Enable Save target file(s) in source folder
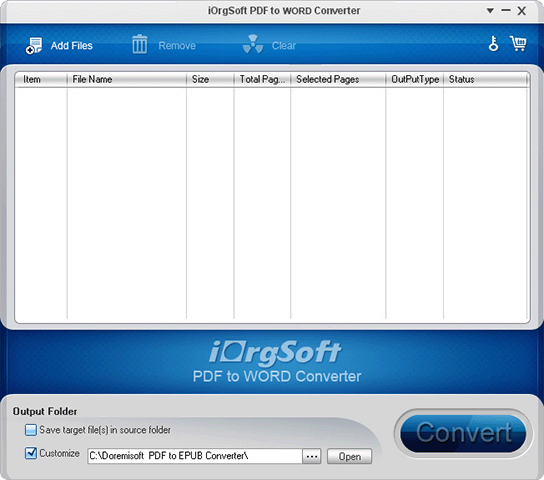 coord(31,430)
